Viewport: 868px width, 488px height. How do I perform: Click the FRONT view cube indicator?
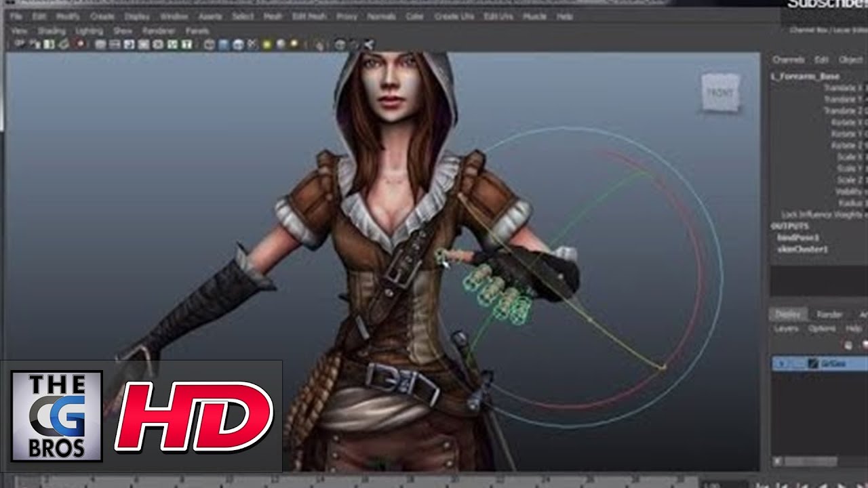click(x=721, y=91)
